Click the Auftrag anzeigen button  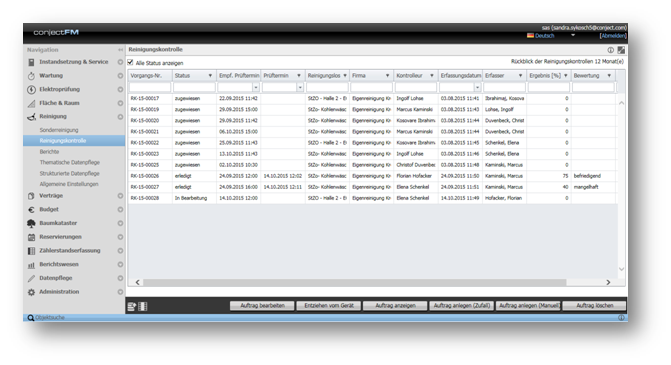(x=395, y=306)
